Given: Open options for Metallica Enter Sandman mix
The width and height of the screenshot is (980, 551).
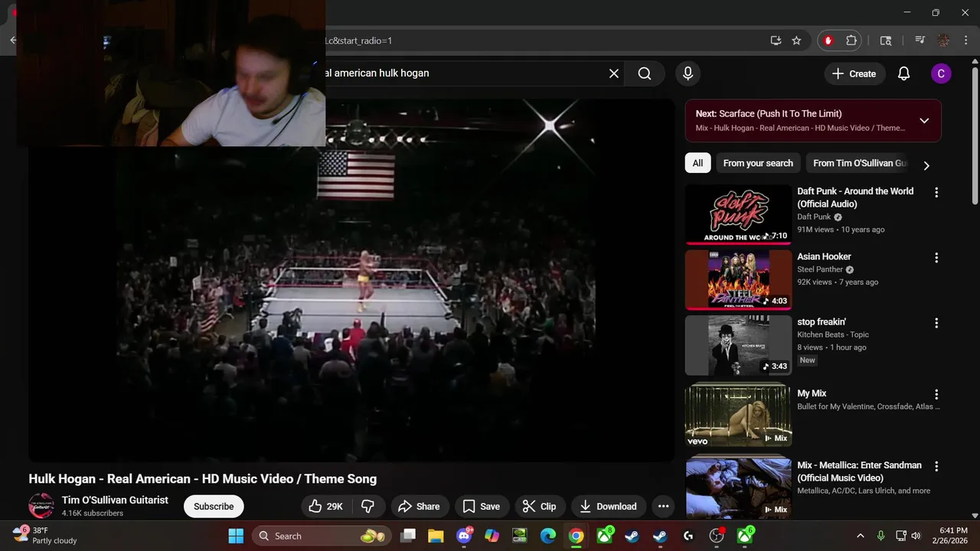Looking at the screenshot, I should (936, 466).
